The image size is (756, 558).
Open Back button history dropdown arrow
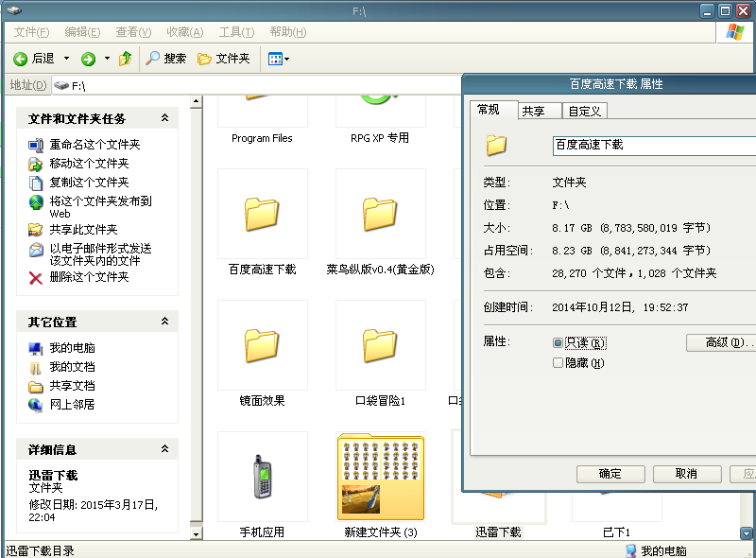pyautogui.click(x=66, y=59)
